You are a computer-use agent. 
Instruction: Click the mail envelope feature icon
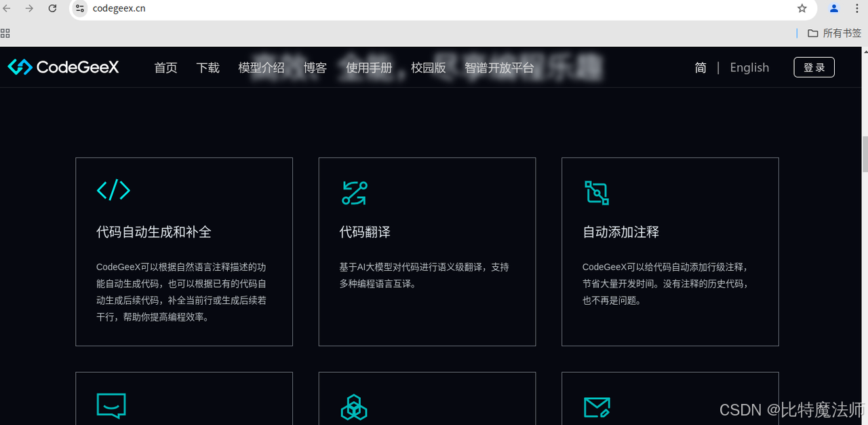tap(597, 407)
